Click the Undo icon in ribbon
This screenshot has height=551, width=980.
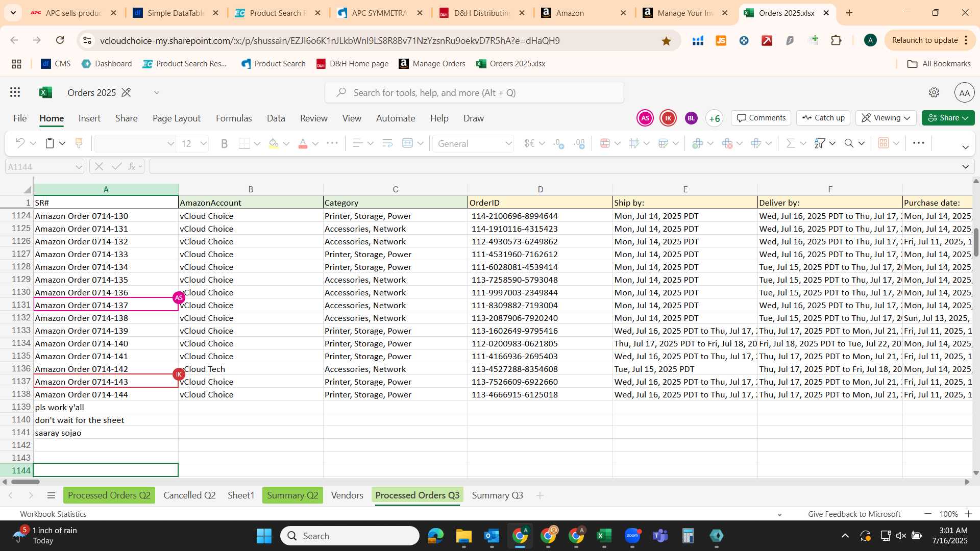click(x=20, y=143)
